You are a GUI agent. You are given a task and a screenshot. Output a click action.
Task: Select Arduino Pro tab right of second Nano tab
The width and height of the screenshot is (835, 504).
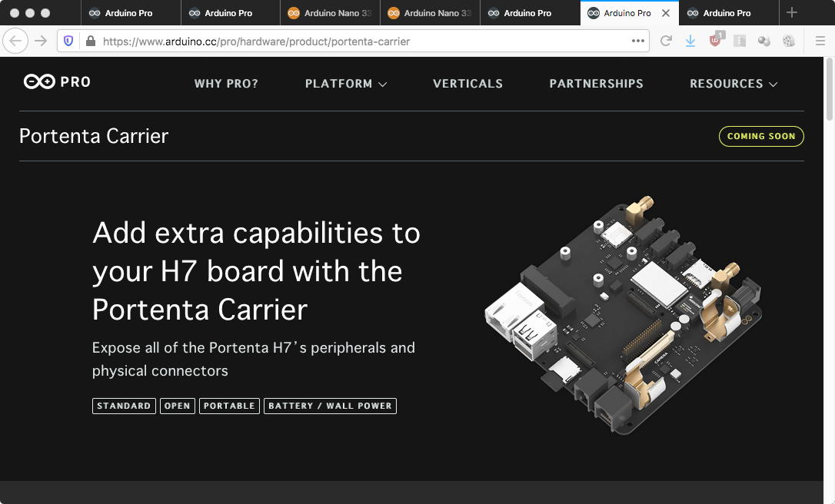coord(529,13)
